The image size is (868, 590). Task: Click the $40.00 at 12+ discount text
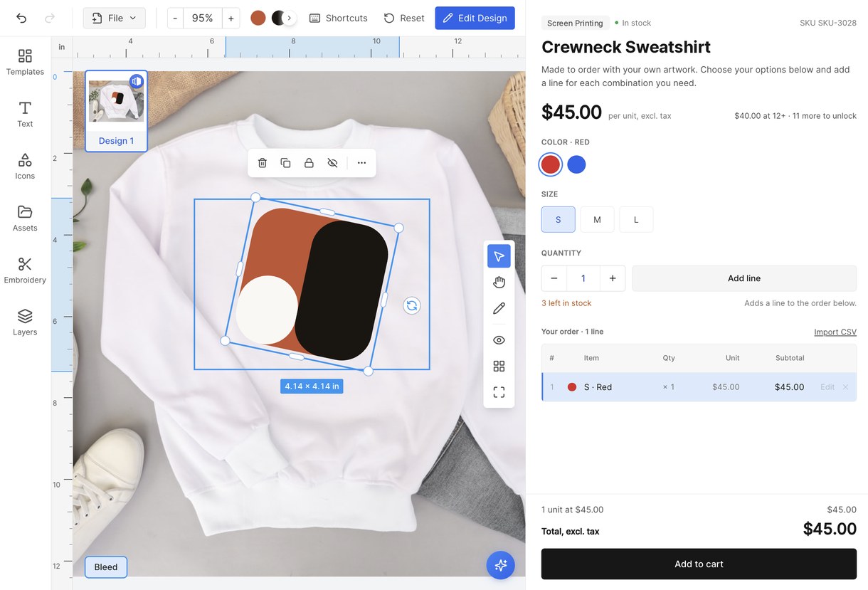(795, 116)
